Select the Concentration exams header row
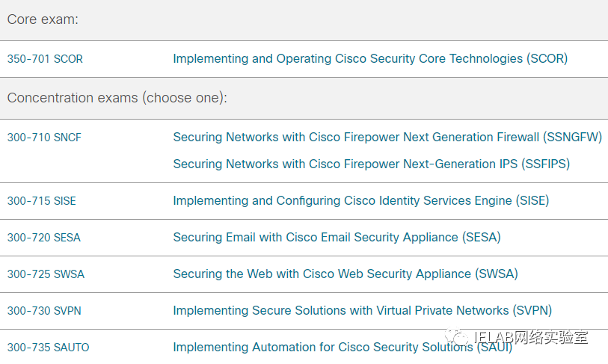This screenshot has width=608, height=364. pyautogui.click(x=304, y=98)
